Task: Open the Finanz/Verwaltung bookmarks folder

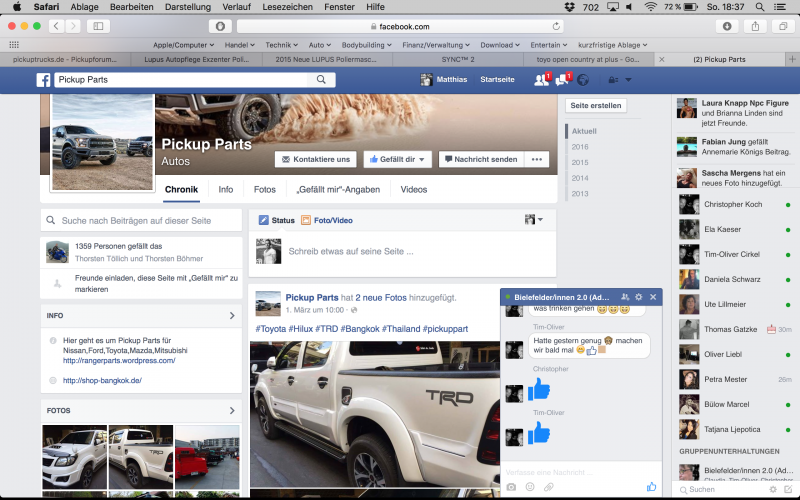Action: click(436, 45)
